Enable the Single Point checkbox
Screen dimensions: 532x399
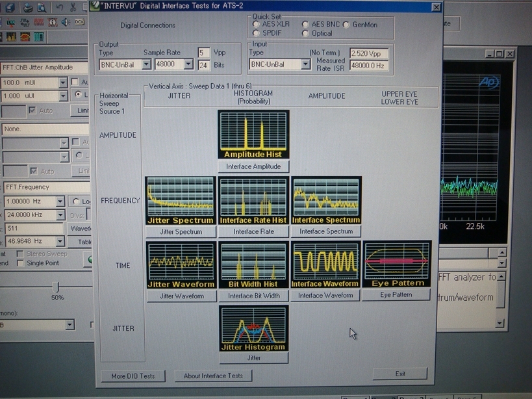20,263
